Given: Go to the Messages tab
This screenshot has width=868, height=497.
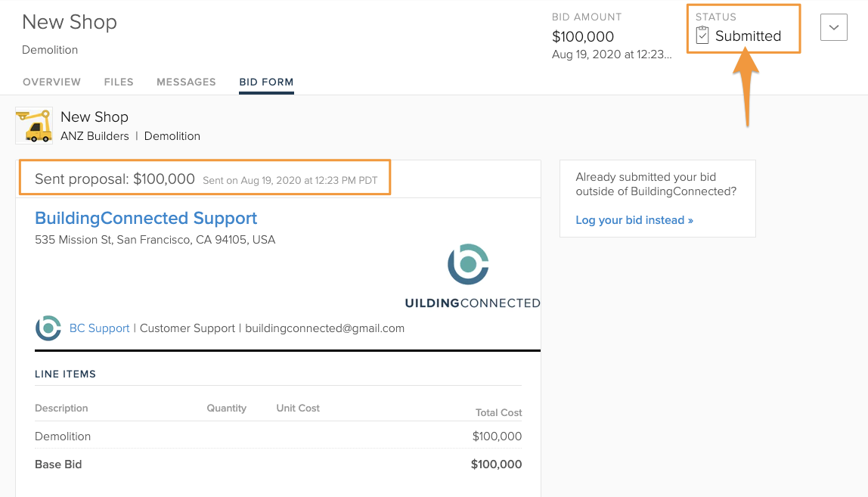Looking at the screenshot, I should pyautogui.click(x=186, y=82).
